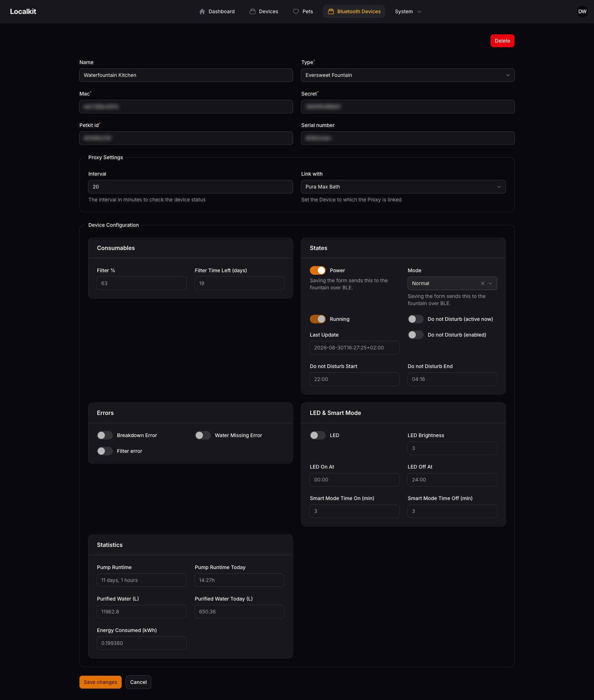594x700 pixels.
Task: Toggle the Power switch
Action: tap(318, 270)
